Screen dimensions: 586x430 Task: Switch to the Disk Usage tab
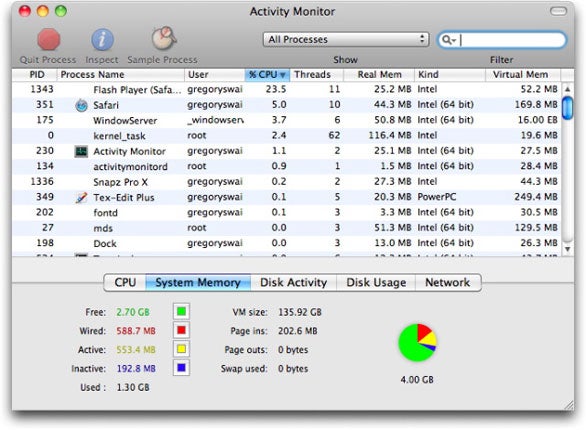coord(376,282)
